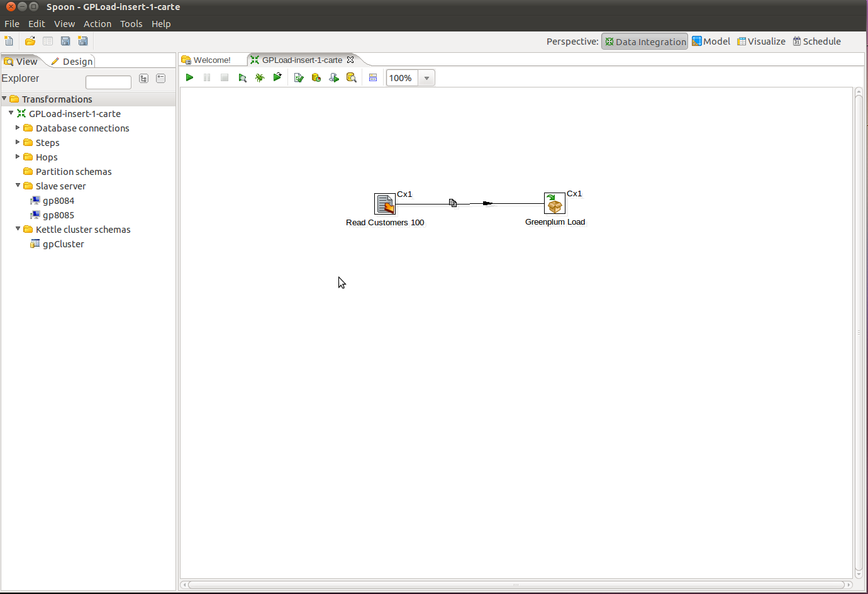This screenshot has height=594, width=868.
Task: Preview this transformation
Action: pyautogui.click(x=242, y=77)
